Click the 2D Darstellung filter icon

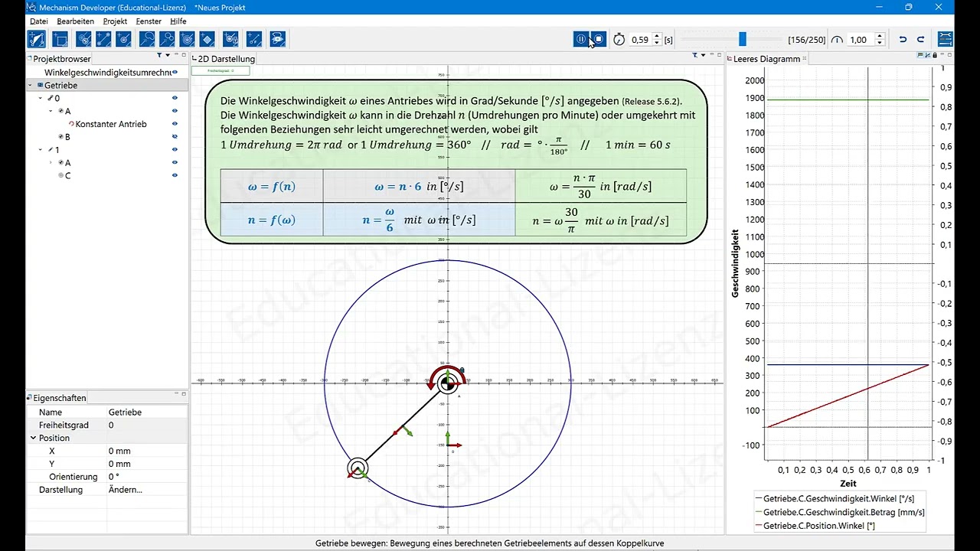[x=694, y=55]
